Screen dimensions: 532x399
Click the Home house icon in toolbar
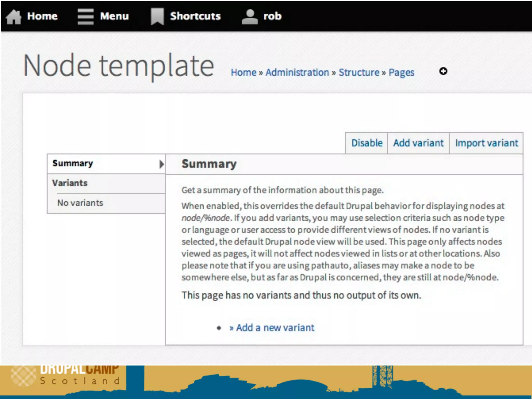14,17
